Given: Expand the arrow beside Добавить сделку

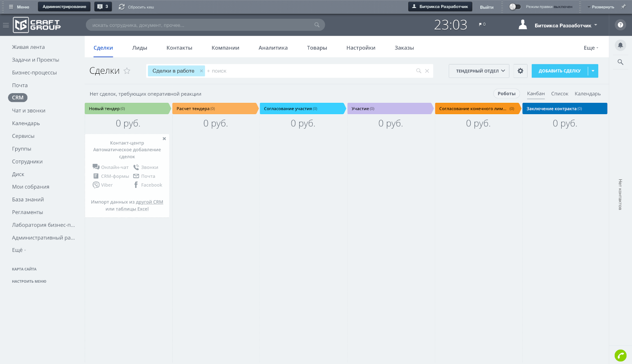Looking at the screenshot, I should tap(593, 71).
